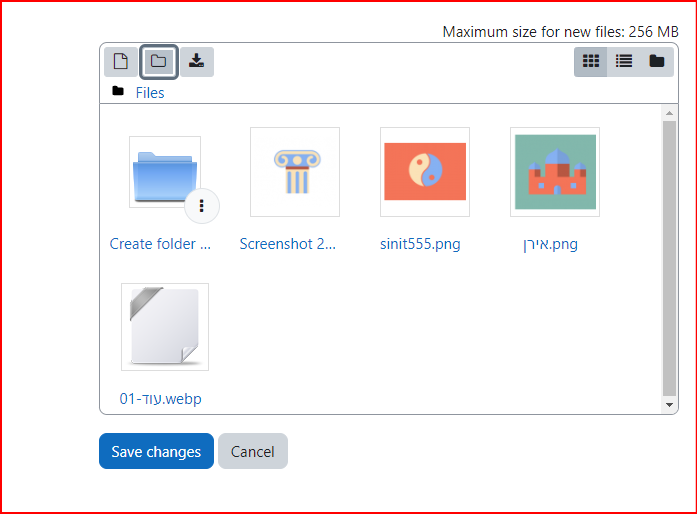Viewport: 697px width, 514px height.
Task: Open the folder's three-dot options menu
Action: [x=202, y=205]
